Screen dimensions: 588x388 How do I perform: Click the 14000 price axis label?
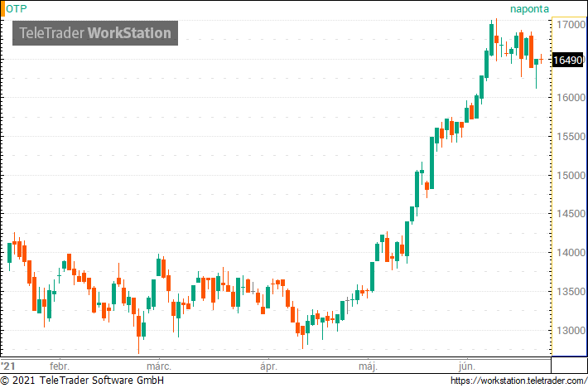tap(571, 253)
